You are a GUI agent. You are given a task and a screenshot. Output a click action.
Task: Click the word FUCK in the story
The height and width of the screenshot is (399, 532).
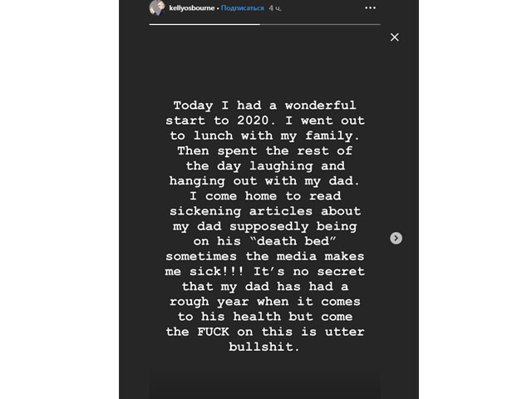point(213,332)
